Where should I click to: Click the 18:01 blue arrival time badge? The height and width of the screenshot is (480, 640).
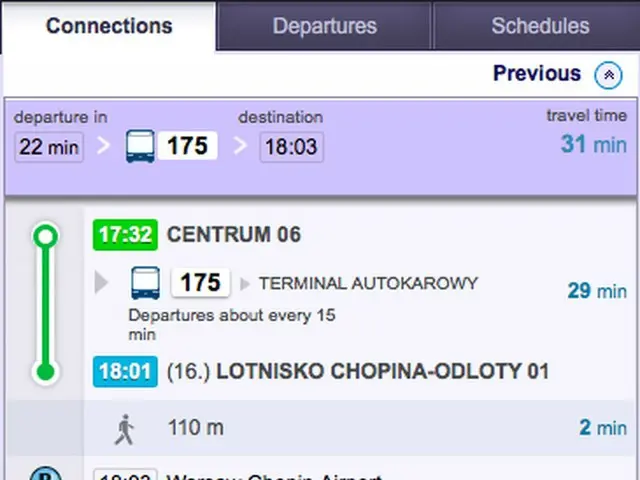point(125,371)
